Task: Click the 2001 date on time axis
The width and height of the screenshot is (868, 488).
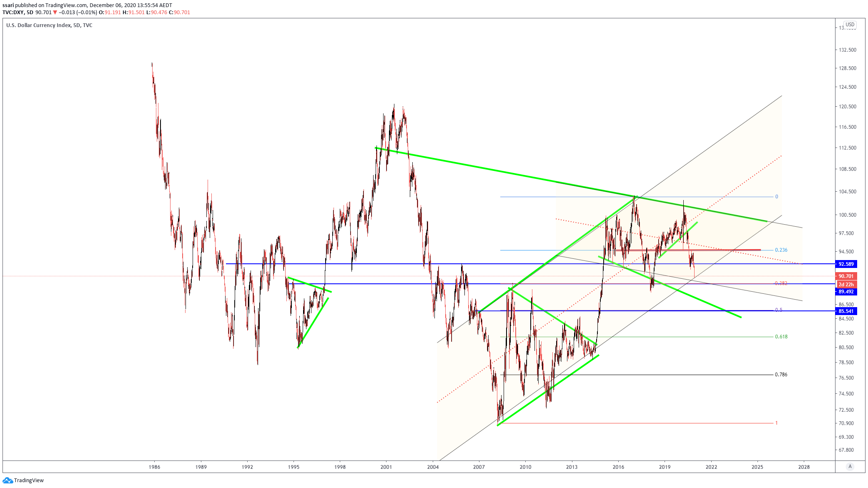Action: pos(386,467)
